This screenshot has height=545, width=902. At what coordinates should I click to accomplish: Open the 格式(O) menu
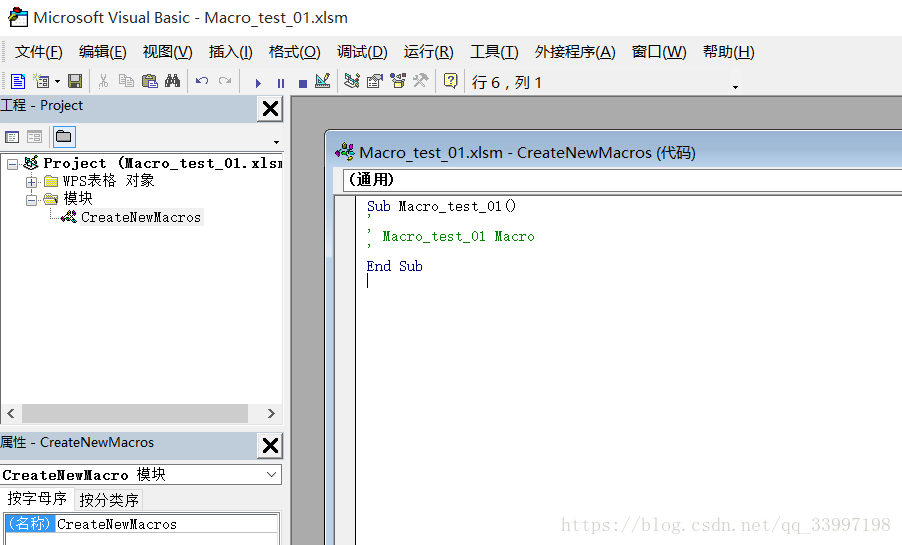(x=295, y=52)
